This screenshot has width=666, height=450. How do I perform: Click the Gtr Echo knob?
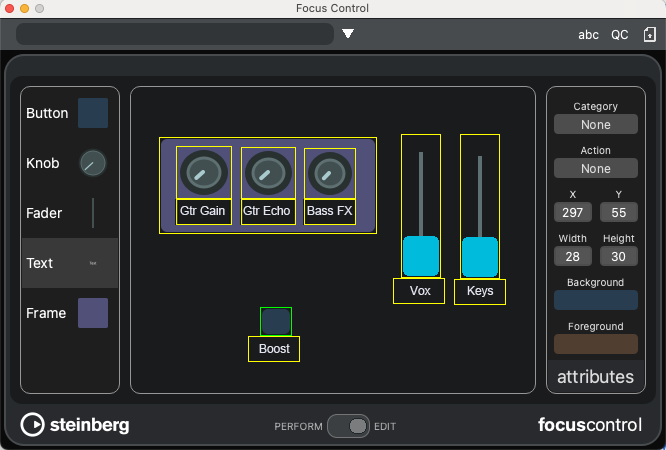(267, 174)
